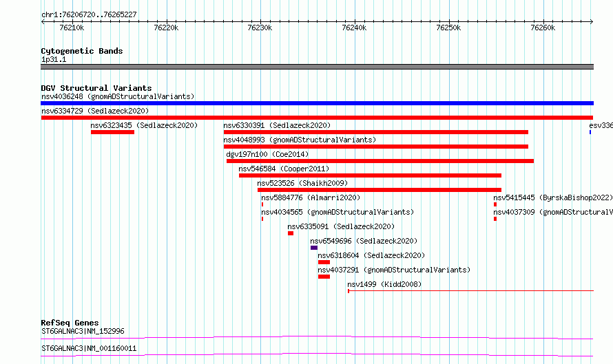The image size is (613, 364).
Task: Click the 76220k ruler tick label
Action: tap(166, 28)
